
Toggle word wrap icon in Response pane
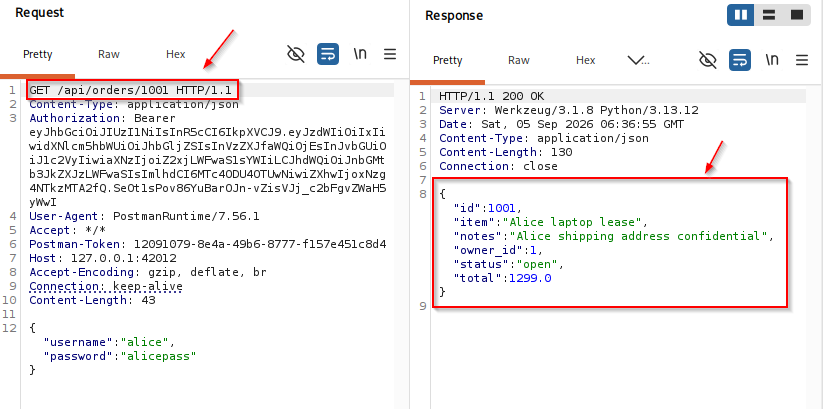coord(740,60)
